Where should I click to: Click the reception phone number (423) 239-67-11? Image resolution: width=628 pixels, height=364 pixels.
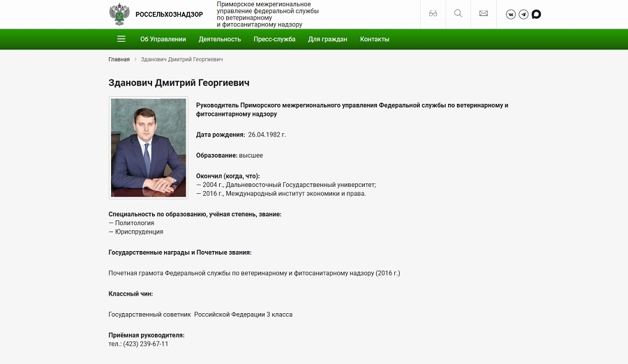(145, 344)
